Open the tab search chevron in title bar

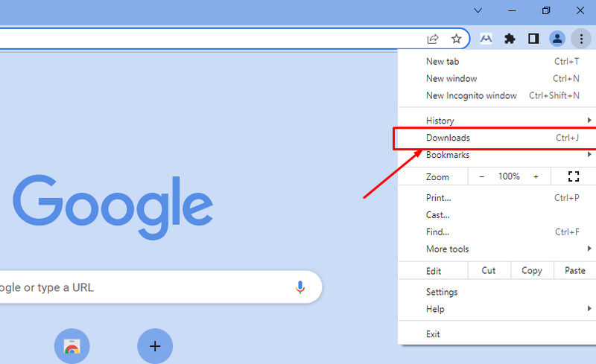[x=478, y=10]
